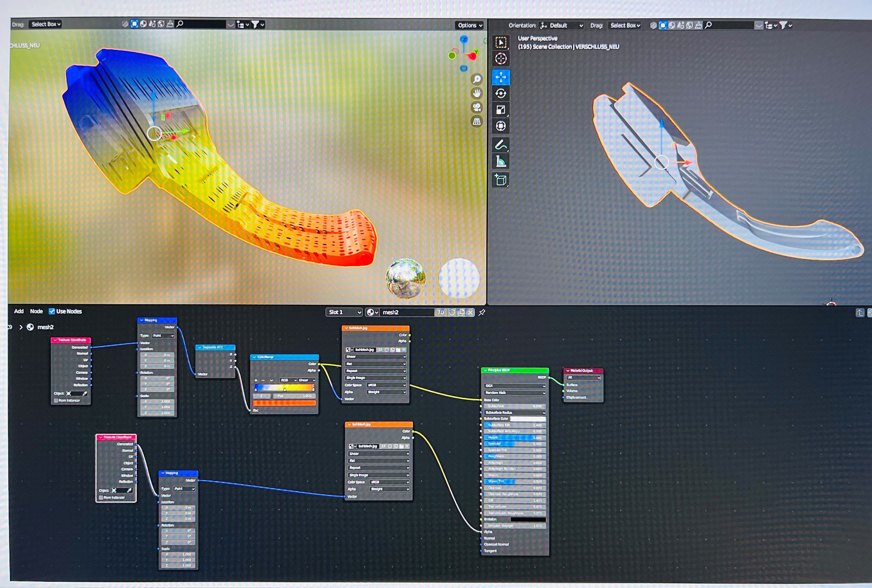Viewport: 872px width, 588px height.
Task: Click fake user shield next to mesh2
Action: [x=452, y=312]
